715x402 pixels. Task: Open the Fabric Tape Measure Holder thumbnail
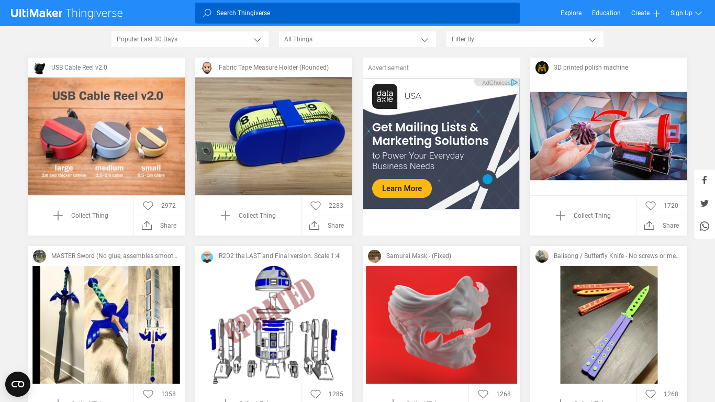click(273, 136)
